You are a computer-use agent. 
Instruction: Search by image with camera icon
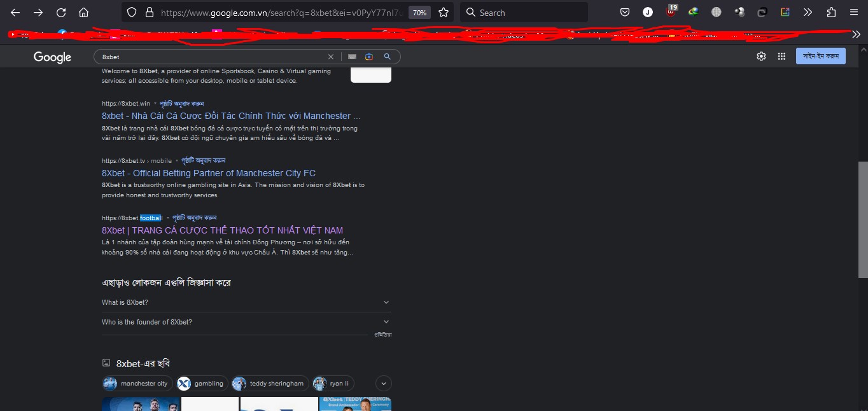click(369, 57)
